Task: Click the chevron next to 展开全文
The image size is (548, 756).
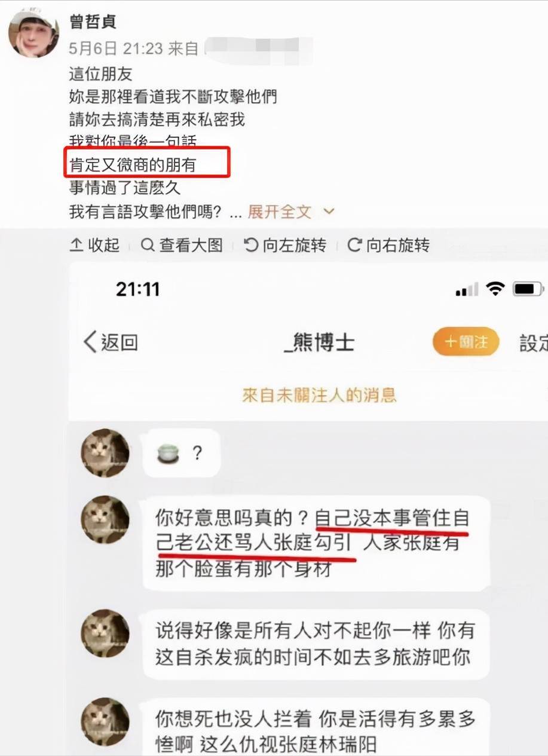Action: [329, 212]
